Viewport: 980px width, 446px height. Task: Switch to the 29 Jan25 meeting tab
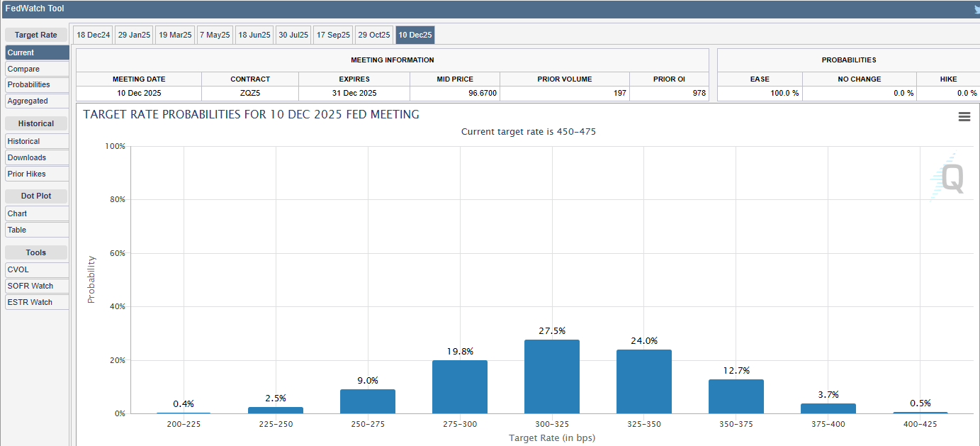tap(134, 35)
